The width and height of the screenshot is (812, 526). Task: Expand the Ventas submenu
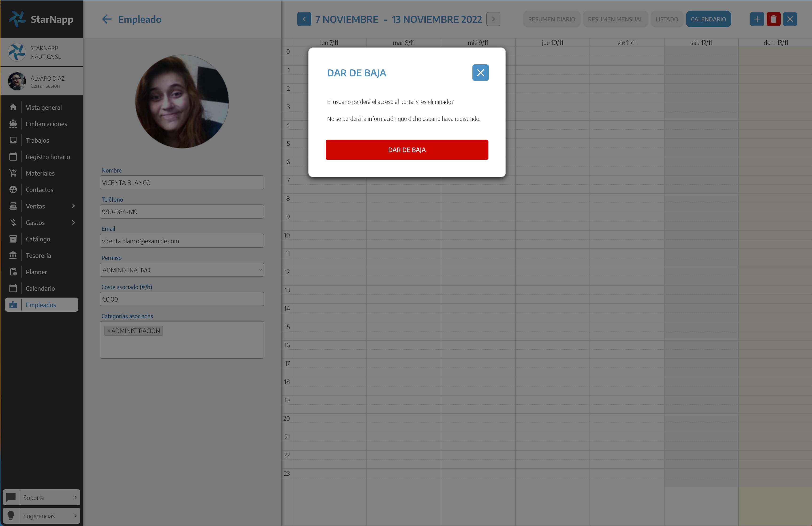[73, 206]
